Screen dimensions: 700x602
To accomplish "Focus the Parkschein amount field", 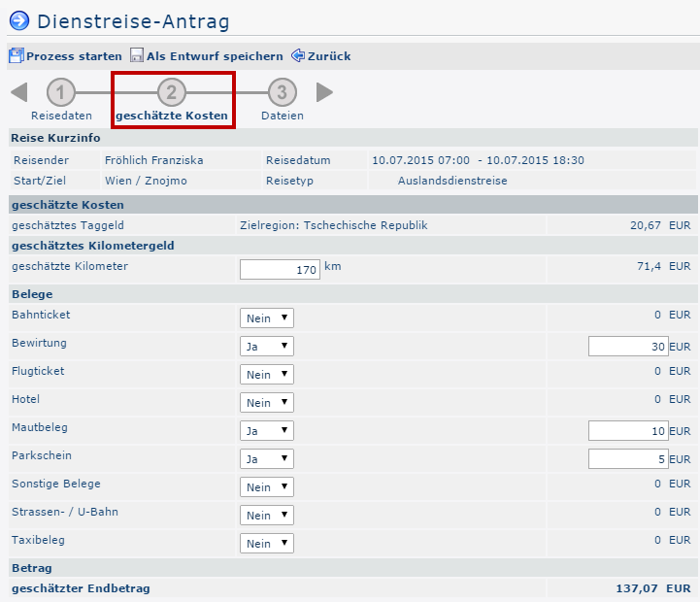I will point(627,459).
